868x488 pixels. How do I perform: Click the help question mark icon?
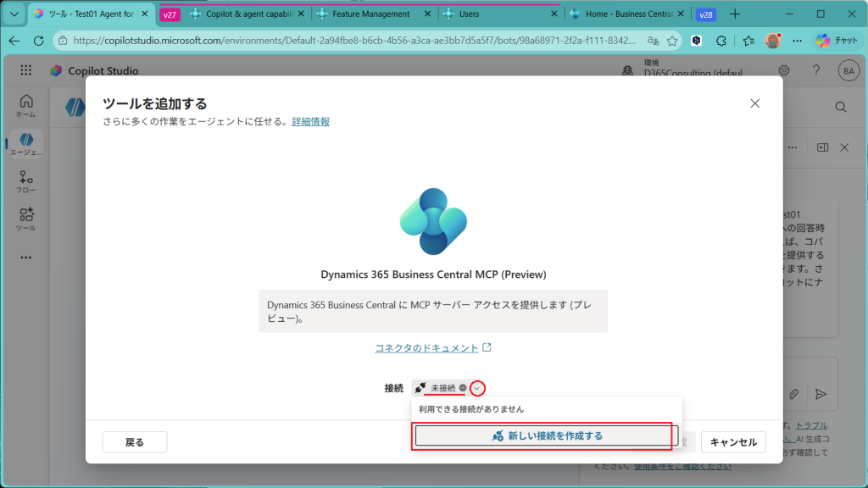tap(815, 71)
